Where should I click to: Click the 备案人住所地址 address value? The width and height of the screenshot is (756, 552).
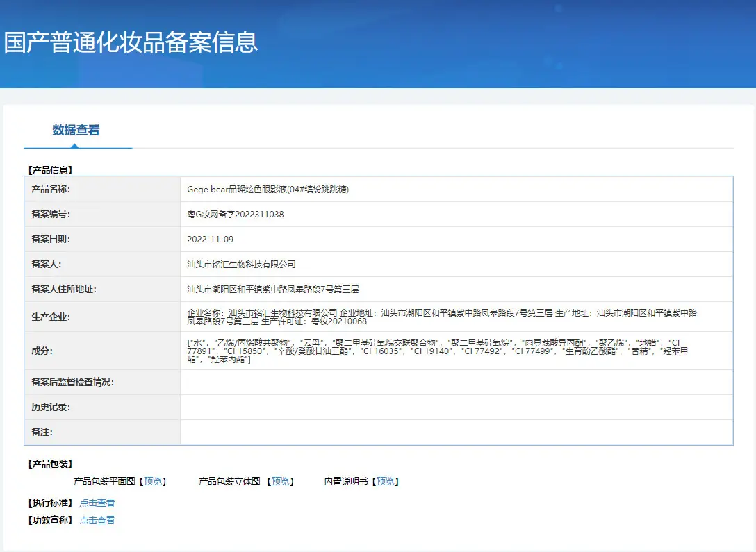click(x=273, y=290)
